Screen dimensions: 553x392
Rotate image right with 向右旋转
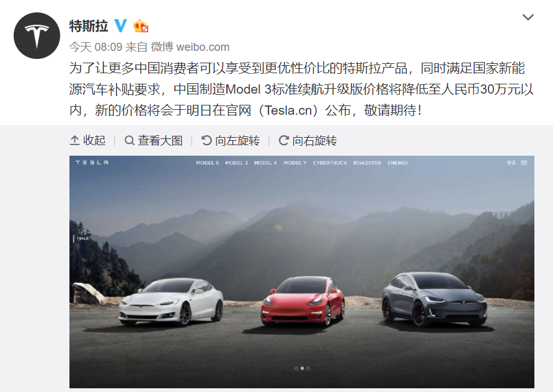coord(307,140)
